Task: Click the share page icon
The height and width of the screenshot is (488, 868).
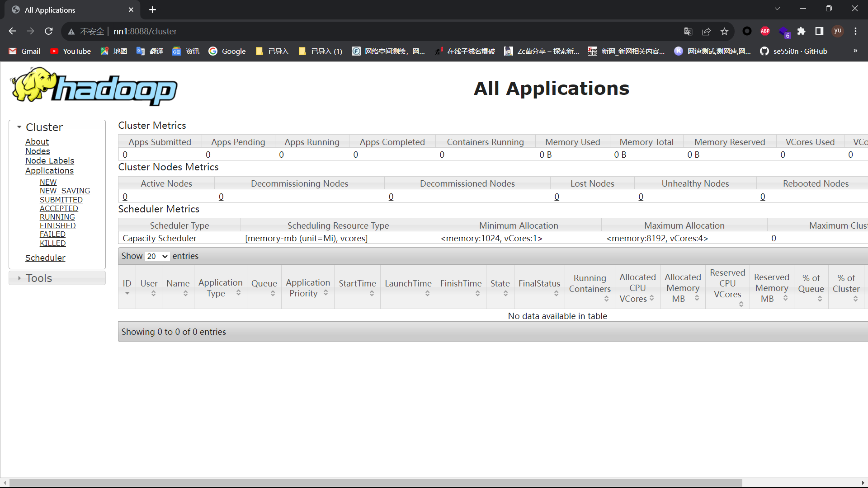Action: pyautogui.click(x=706, y=31)
